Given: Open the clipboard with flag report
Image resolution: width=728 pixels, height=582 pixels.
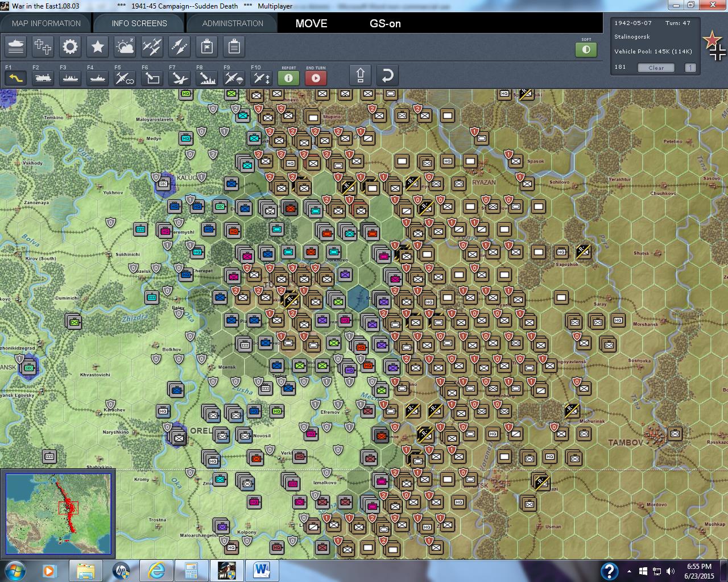Looking at the screenshot, I should point(207,47).
